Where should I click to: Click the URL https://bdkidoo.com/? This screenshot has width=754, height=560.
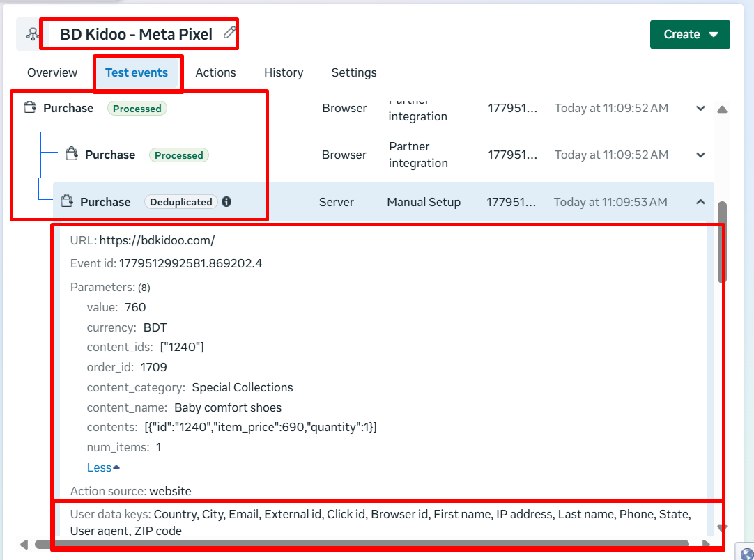tap(157, 240)
